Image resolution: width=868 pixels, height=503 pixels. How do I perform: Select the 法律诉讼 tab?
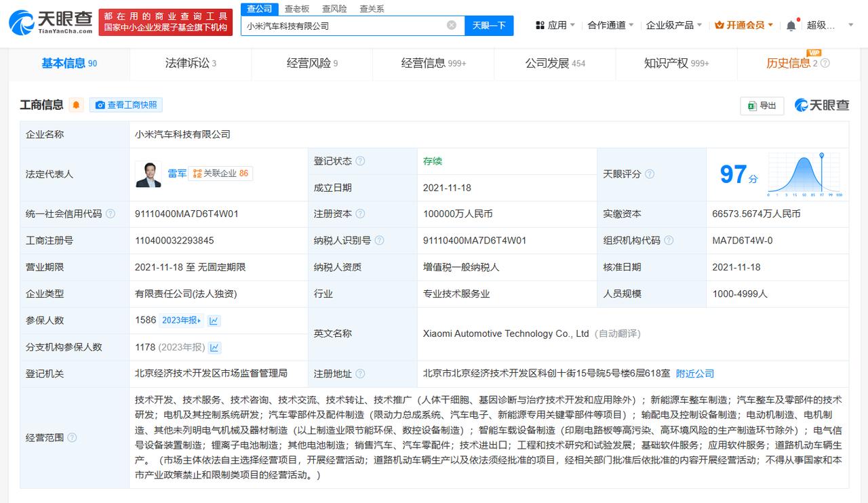tap(191, 63)
